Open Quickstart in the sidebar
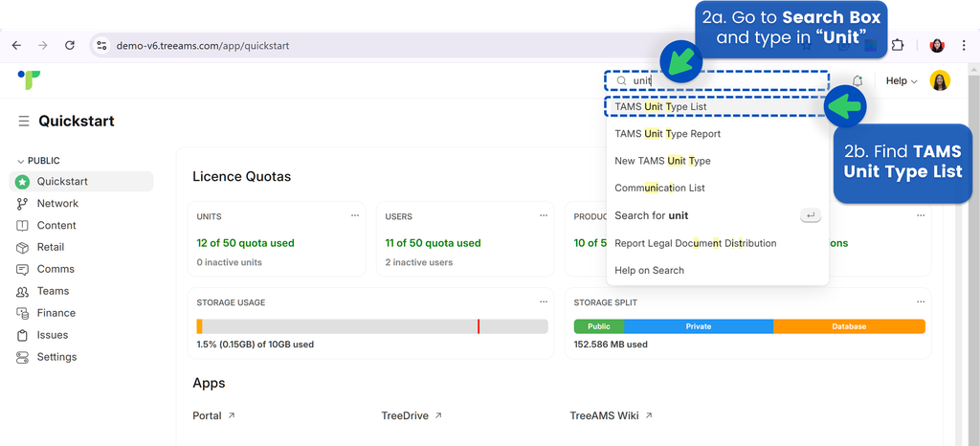Image resolution: width=980 pixels, height=446 pixels. (81, 182)
